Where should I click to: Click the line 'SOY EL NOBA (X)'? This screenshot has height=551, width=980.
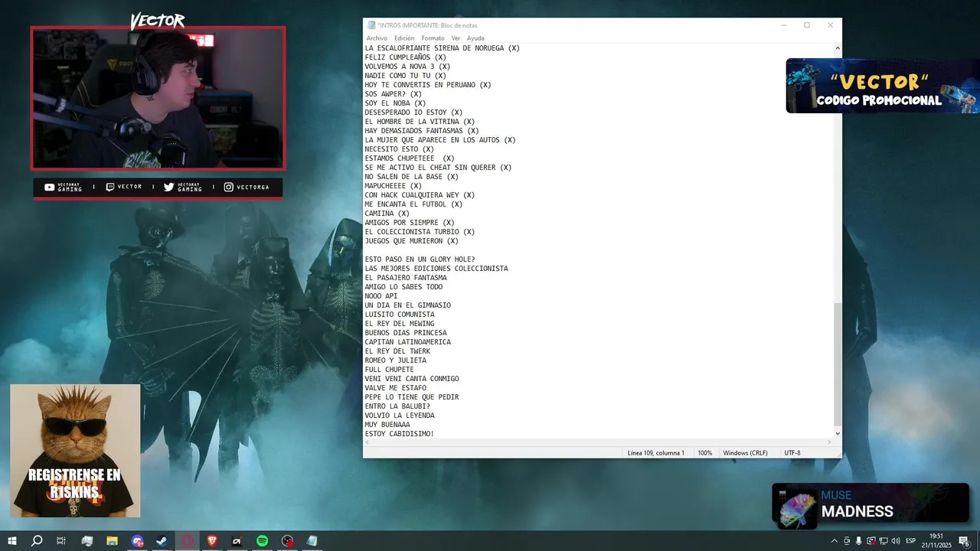click(396, 103)
